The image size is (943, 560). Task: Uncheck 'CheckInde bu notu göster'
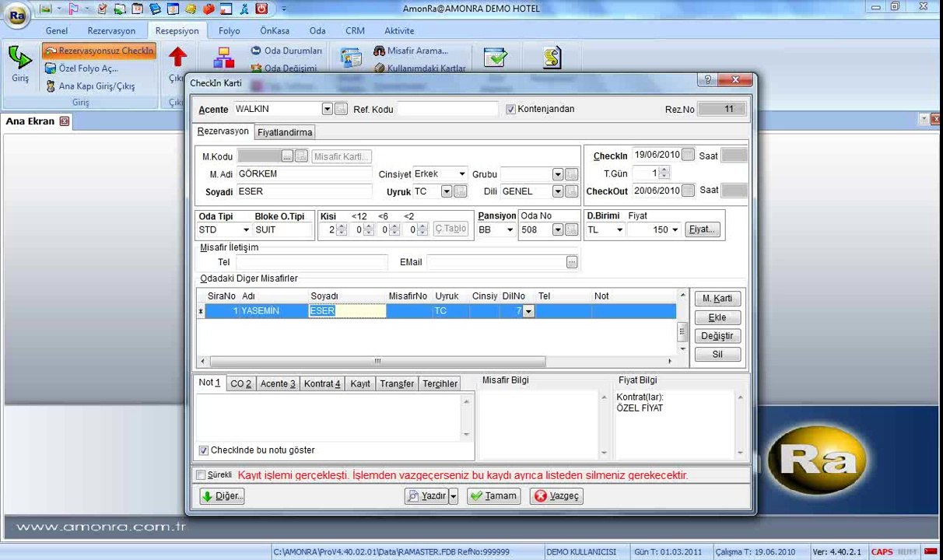204,450
